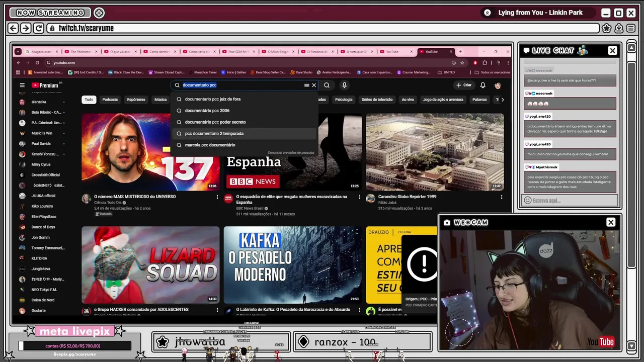Screen dimensions: 644x362
Task: Open the YouTube hamburger guide menu
Action: point(22,85)
